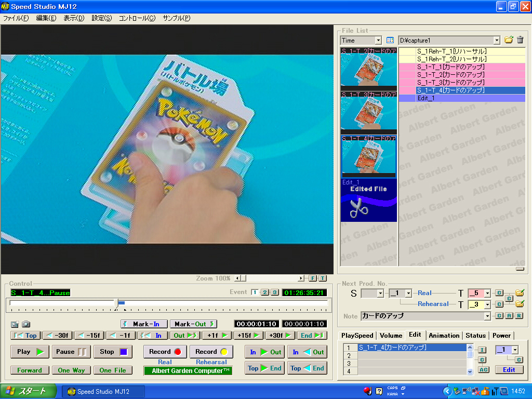Viewport: 532px width, 399px height.
Task: Click the red ball icon in the taskbar
Action: coord(368,391)
